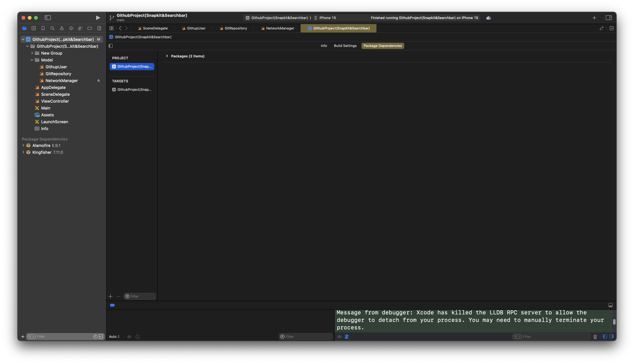The height and width of the screenshot is (364, 634).
Task: Open the Bookmark navigator
Action: 43,28
